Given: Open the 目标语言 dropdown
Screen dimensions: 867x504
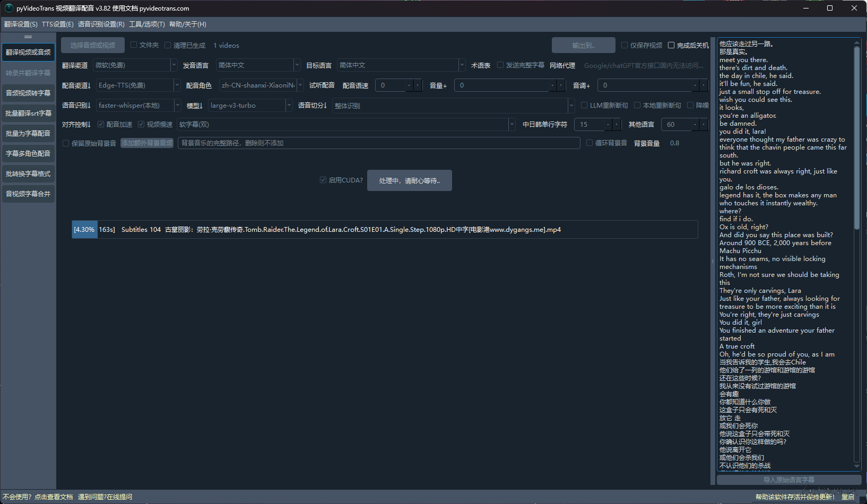Looking at the screenshot, I should 401,65.
